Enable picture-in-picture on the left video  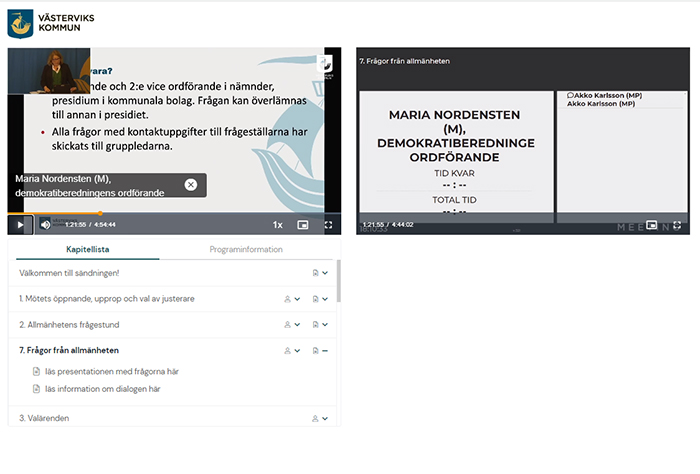(x=303, y=225)
